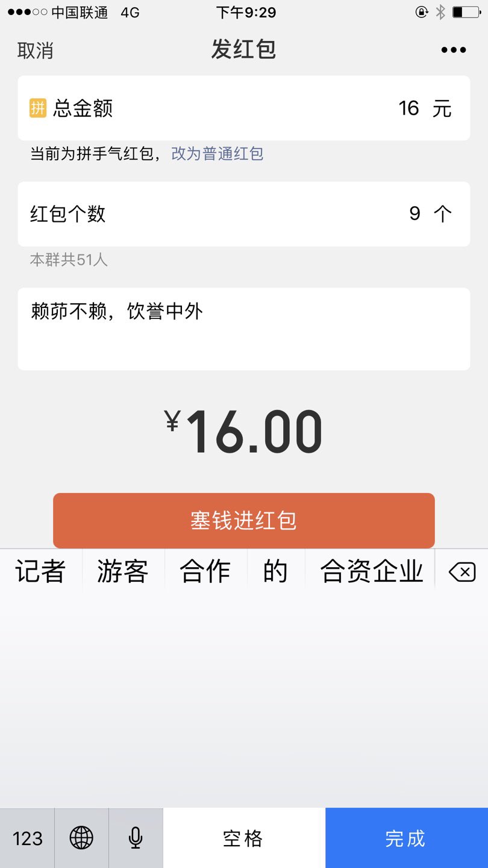Viewport: 488px width, 868px height.
Task: Switch to the 123 numeric keyboard
Action: 28,838
